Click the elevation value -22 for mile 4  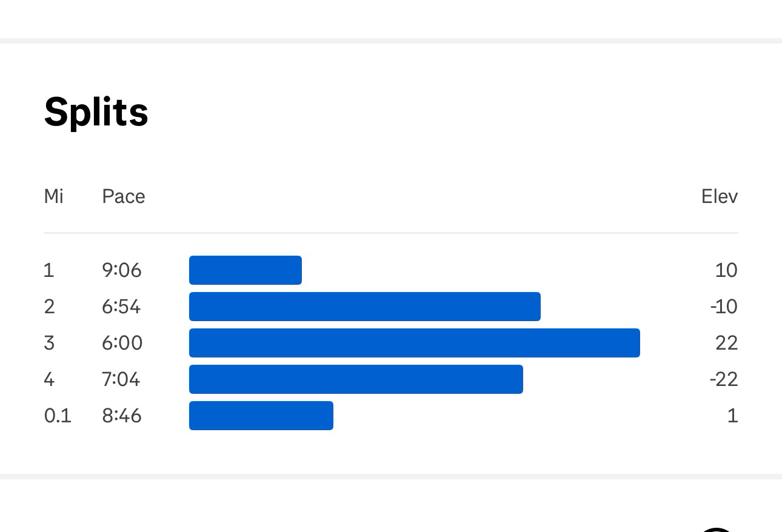[724, 379]
